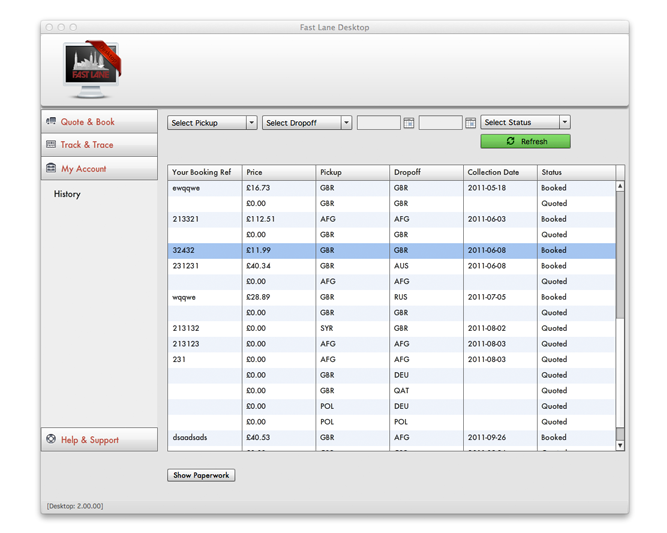Click the dropoff cell AUS
This screenshot has height=533, width=667.
[401, 266]
